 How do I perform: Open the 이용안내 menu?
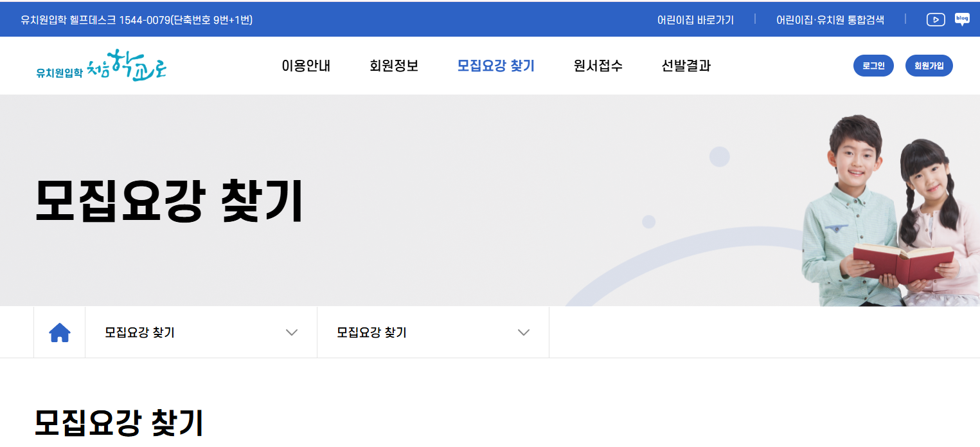coord(306,66)
